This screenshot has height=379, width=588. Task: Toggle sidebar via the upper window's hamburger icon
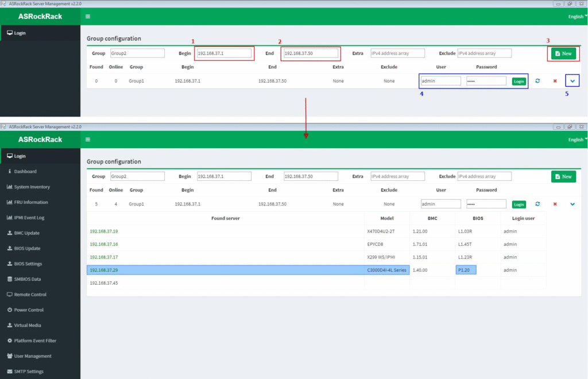pyautogui.click(x=87, y=17)
